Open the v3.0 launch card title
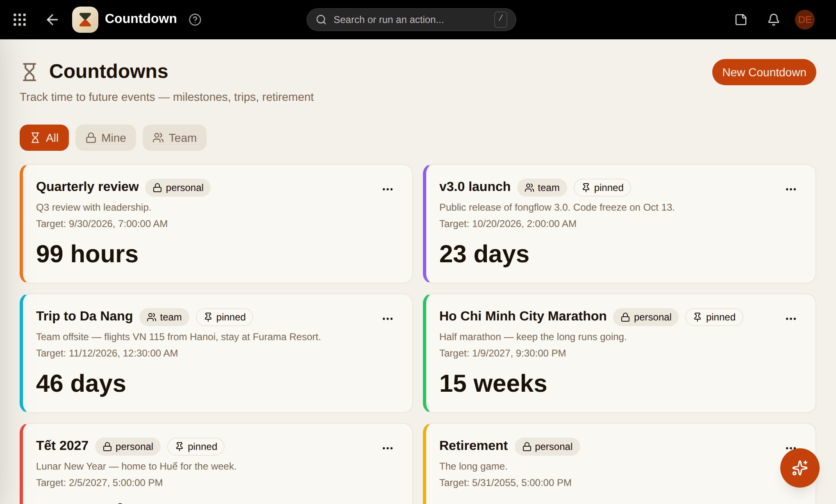 [475, 186]
